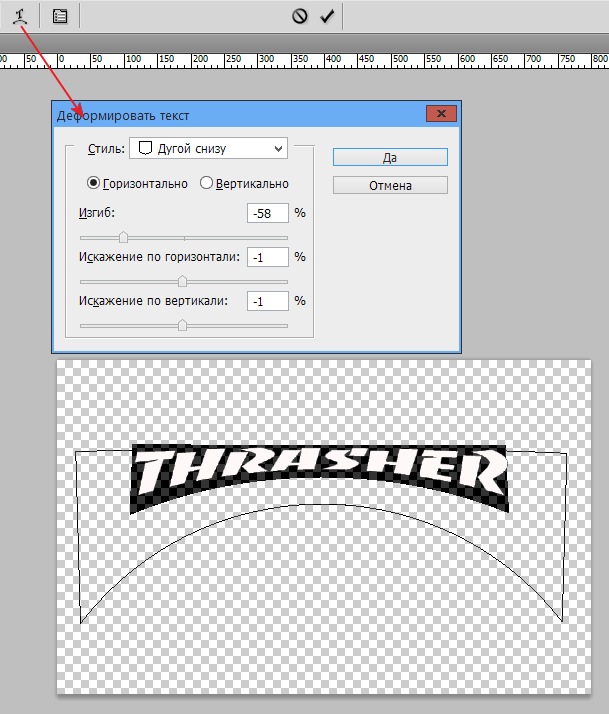609x714 pixels.
Task: Click the Изгиб value field showing -58
Action: pos(267,213)
